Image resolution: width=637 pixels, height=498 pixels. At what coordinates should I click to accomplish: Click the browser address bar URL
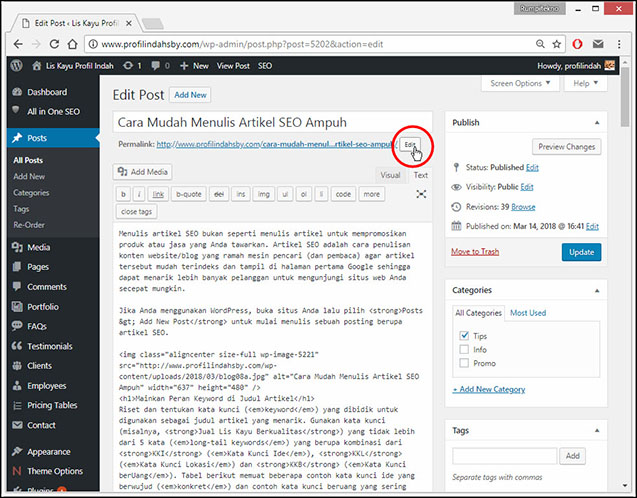click(242, 44)
